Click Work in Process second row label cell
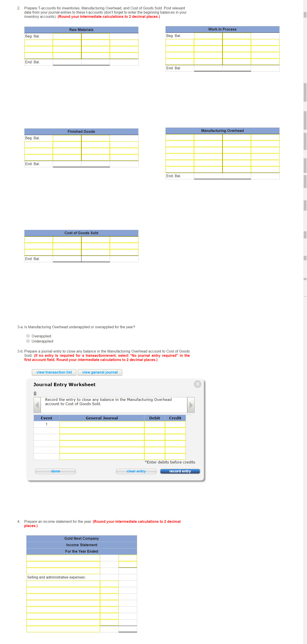Viewport: 307px width, 644px height. point(180,42)
